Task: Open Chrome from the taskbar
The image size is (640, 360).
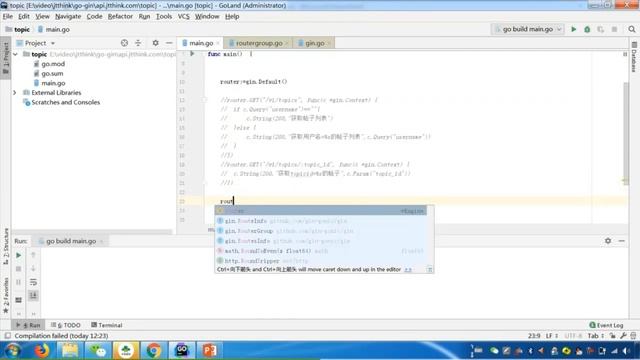Action: click(x=153, y=351)
